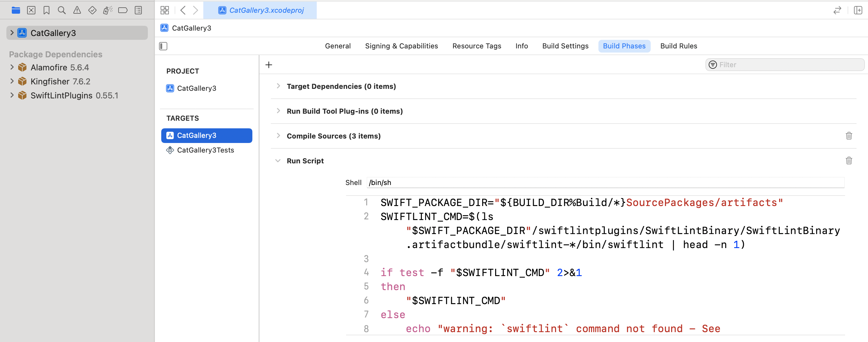This screenshot has height=342, width=868.
Task: Switch to the Build Settings tab
Action: click(565, 46)
